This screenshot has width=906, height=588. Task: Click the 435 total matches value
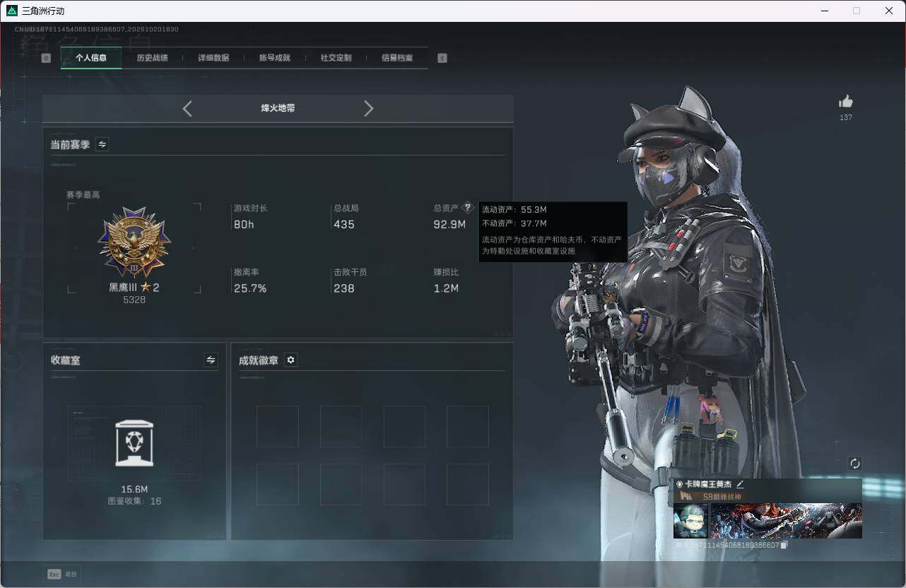344,225
